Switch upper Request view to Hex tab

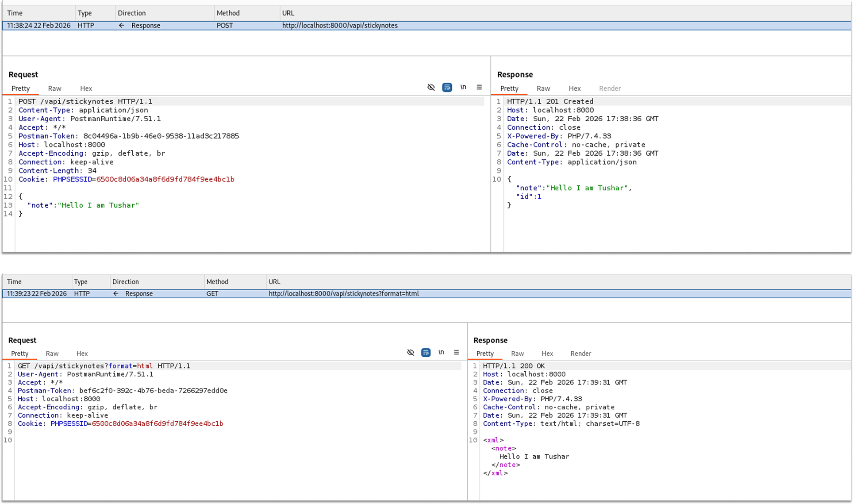point(86,88)
